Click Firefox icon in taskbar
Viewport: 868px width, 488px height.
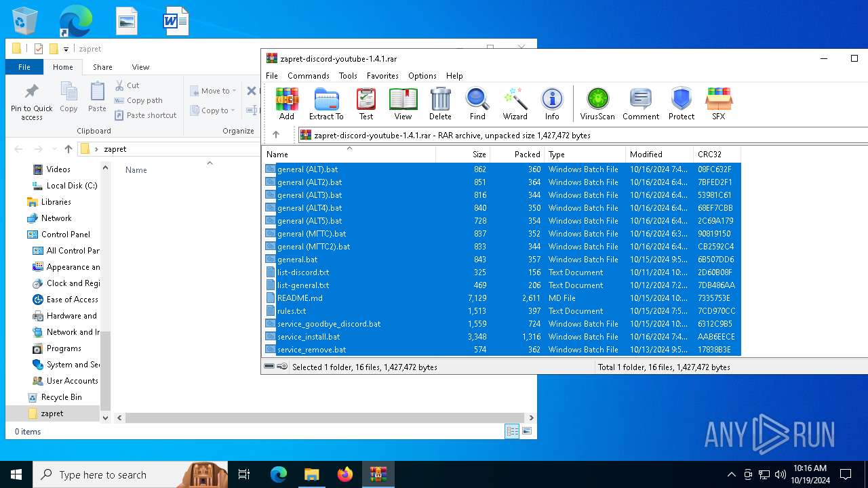345,474
